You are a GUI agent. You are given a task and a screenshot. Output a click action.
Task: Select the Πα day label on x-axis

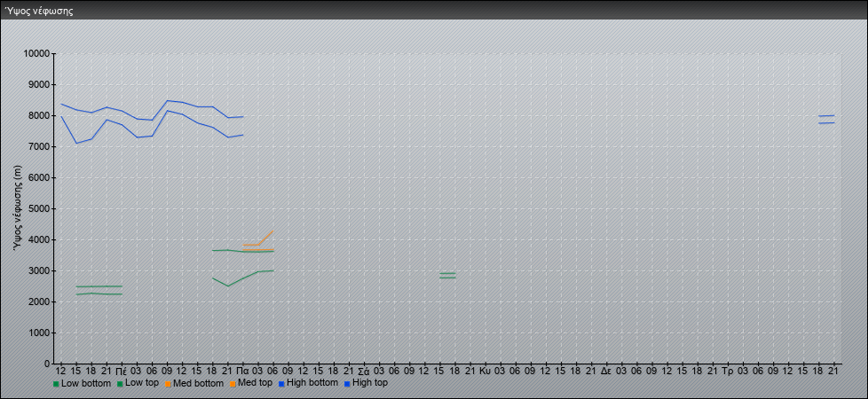tap(242, 370)
